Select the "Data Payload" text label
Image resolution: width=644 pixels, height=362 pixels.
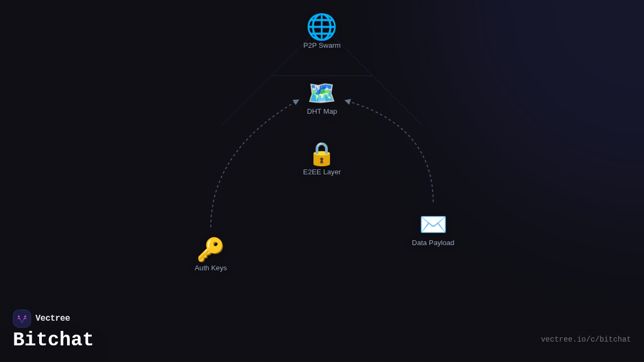coord(433,243)
